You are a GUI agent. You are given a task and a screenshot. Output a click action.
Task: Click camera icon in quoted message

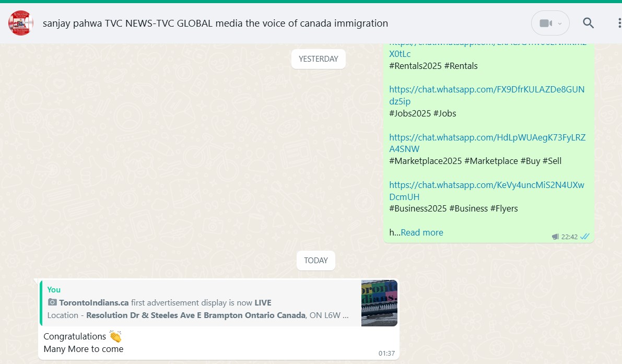point(52,303)
